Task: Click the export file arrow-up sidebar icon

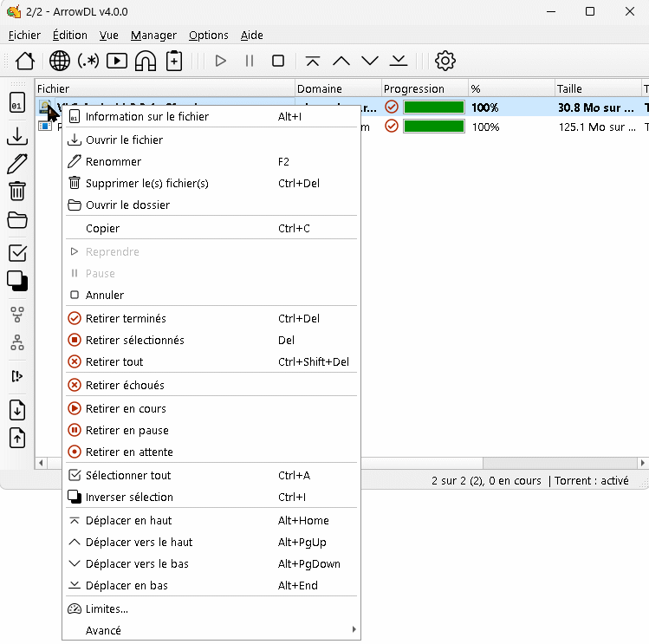Action: (17, 438)
